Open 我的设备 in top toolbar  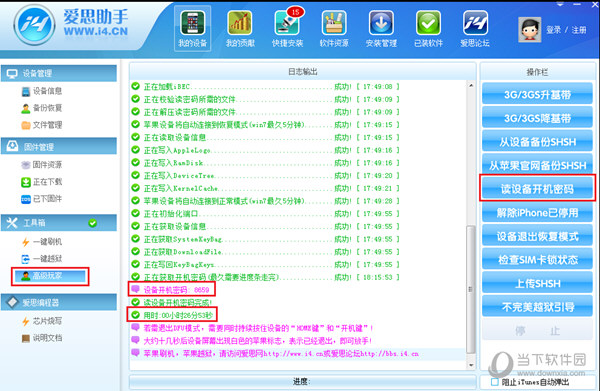192,29
